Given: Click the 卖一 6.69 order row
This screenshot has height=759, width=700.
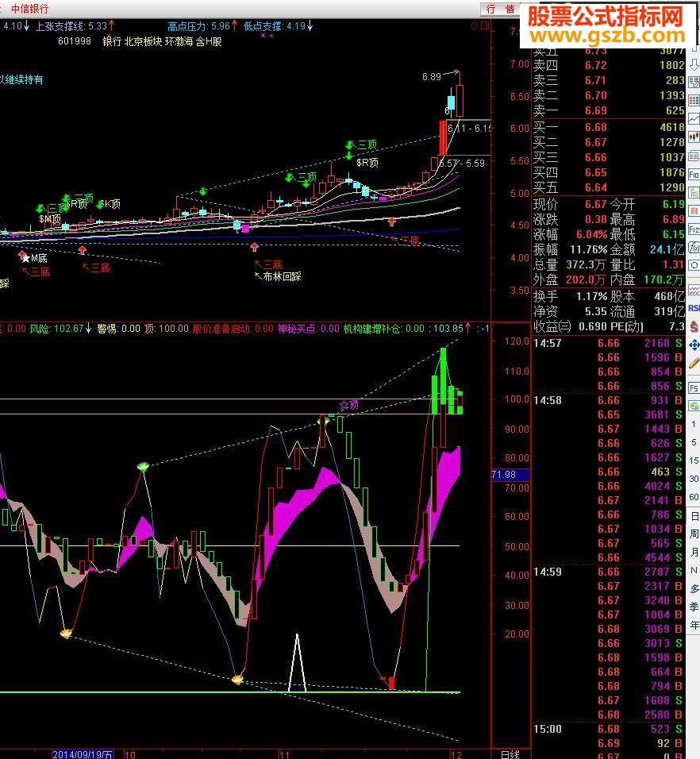Looking at the screenshot, I should pyautogui.click(x=609, y=110).
